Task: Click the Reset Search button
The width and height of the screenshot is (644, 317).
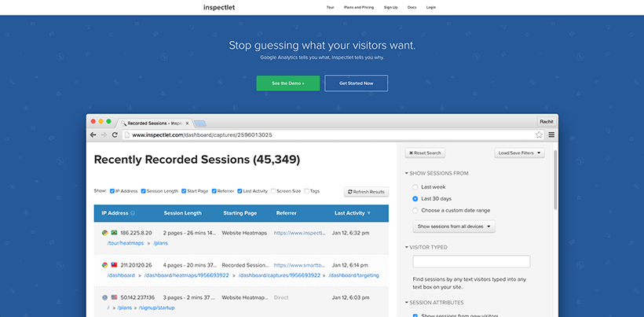Action: pos(425,153)
